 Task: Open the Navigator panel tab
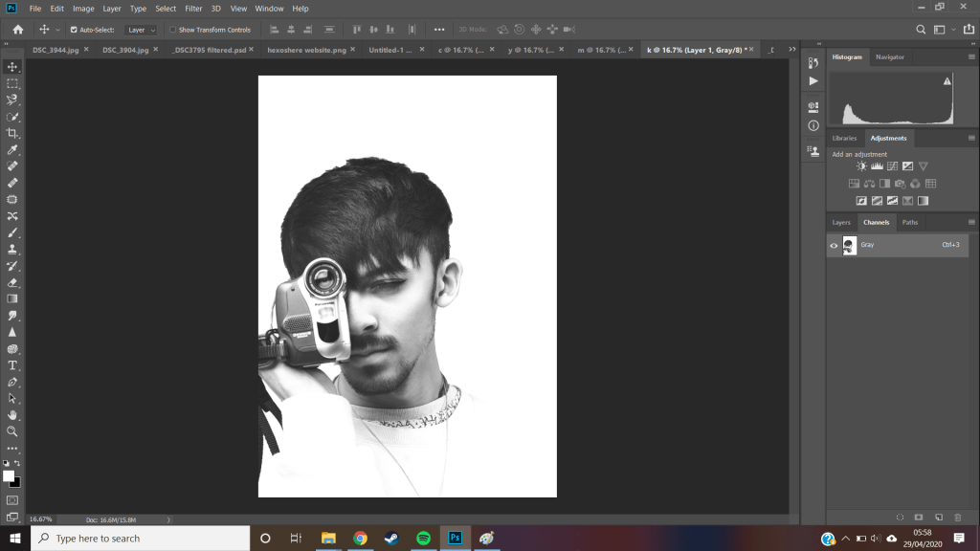(x=889, y=57)
